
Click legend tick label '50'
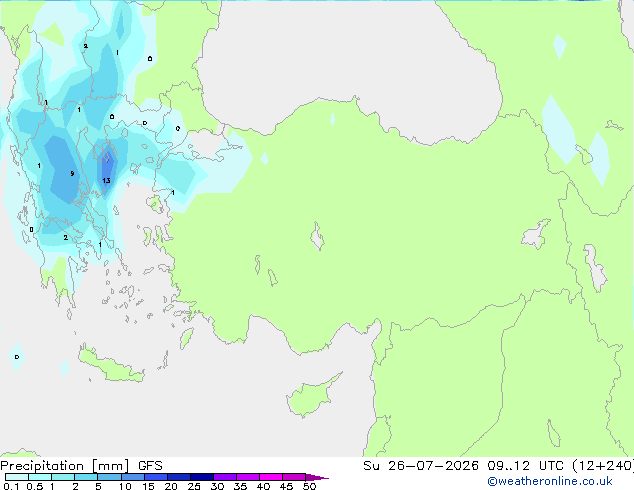[309, 486]
